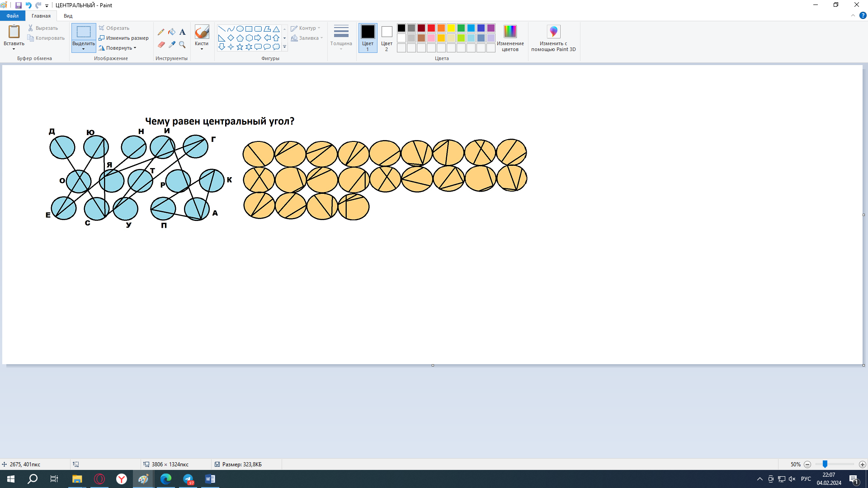This screenshot has width=868, height=488.
Task: Activate the Text tool
Action: (x=182, y=32)
